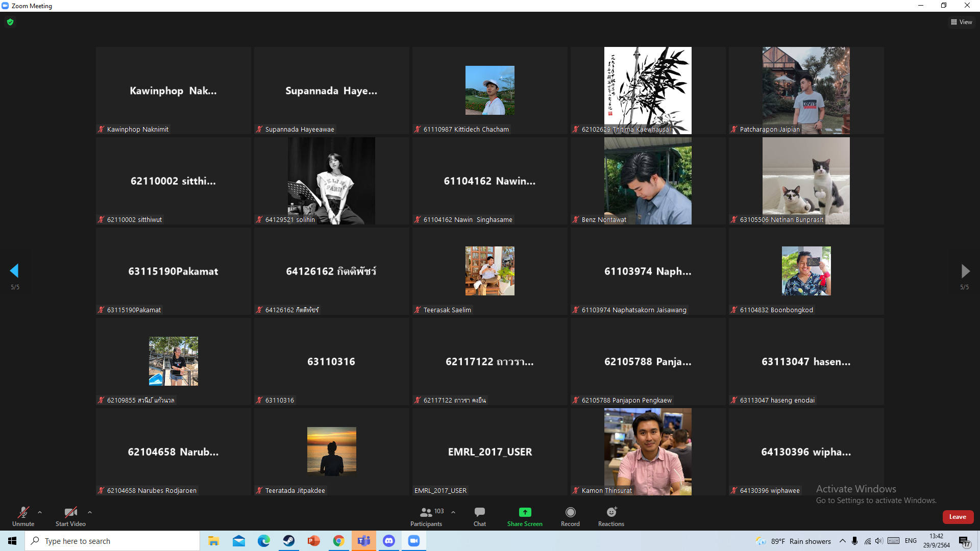
Task: Open Discord from the taskbar
Action: (x=389, y=541)
